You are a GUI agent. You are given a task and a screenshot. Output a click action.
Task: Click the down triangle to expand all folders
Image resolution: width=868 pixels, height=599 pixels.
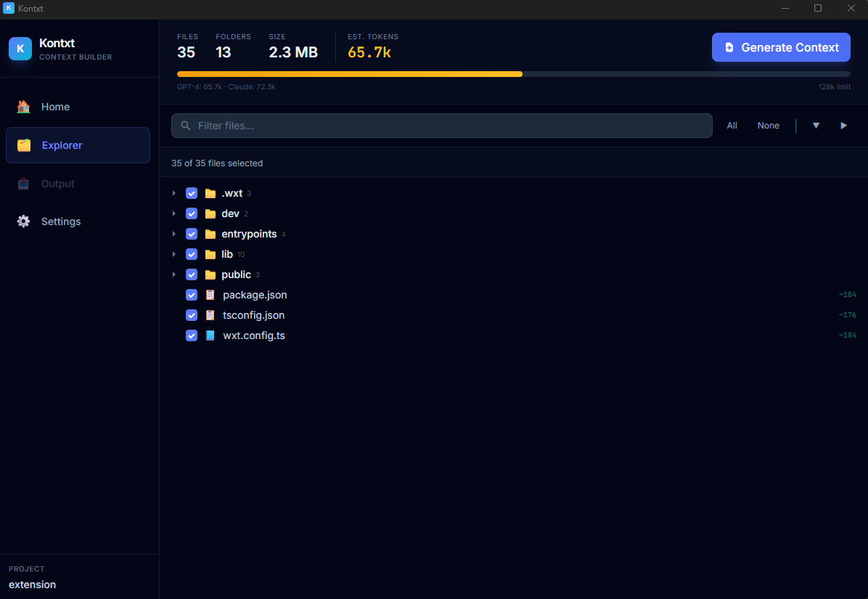click(816, 126)
